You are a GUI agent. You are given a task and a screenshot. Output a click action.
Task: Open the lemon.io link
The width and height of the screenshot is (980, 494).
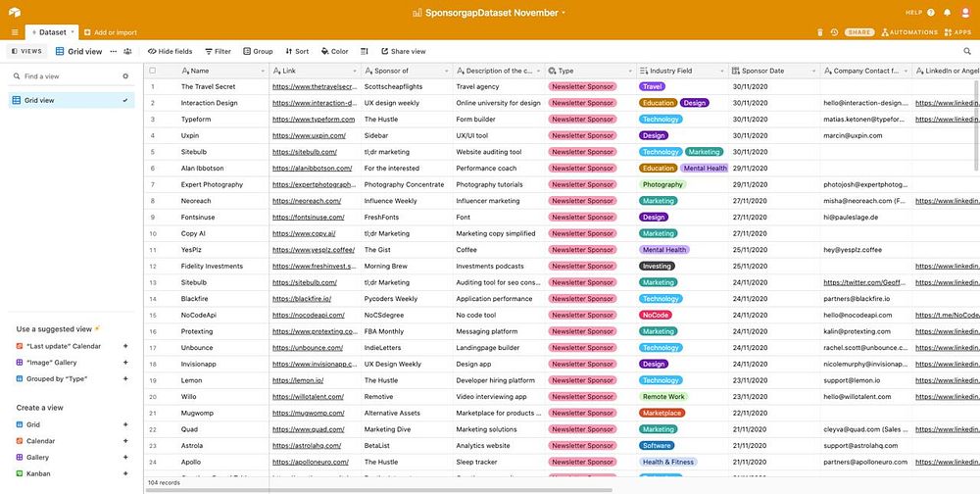(x=298, y=380)
